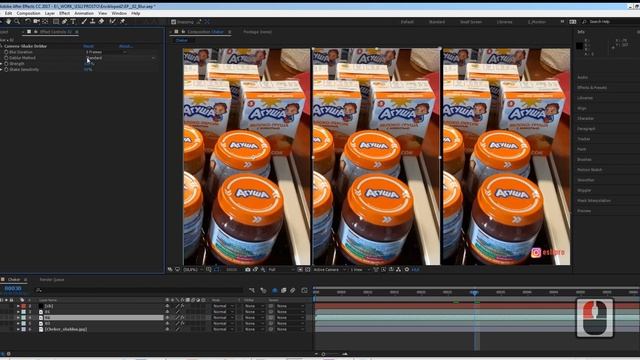Open the graph editor in timeline
This screenshot has width=640, height=360.
click(x=304, y=290)
